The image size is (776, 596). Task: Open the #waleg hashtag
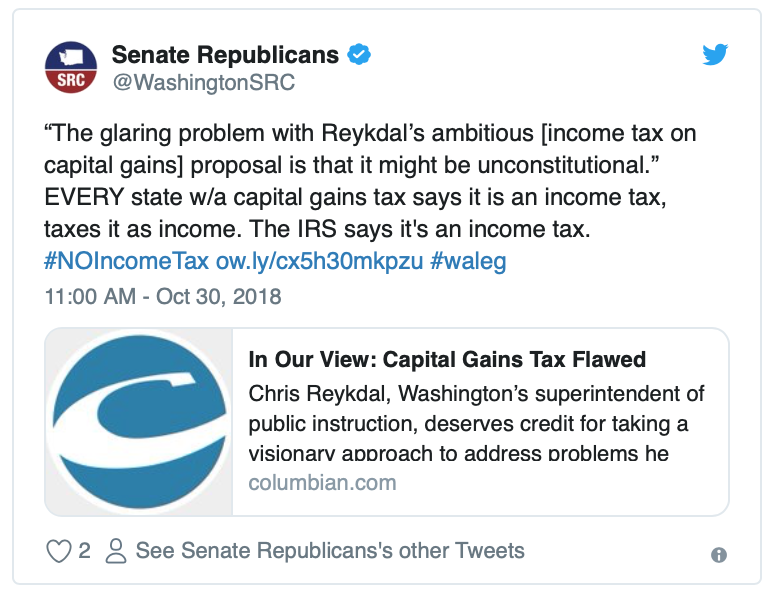pos(468,261)
